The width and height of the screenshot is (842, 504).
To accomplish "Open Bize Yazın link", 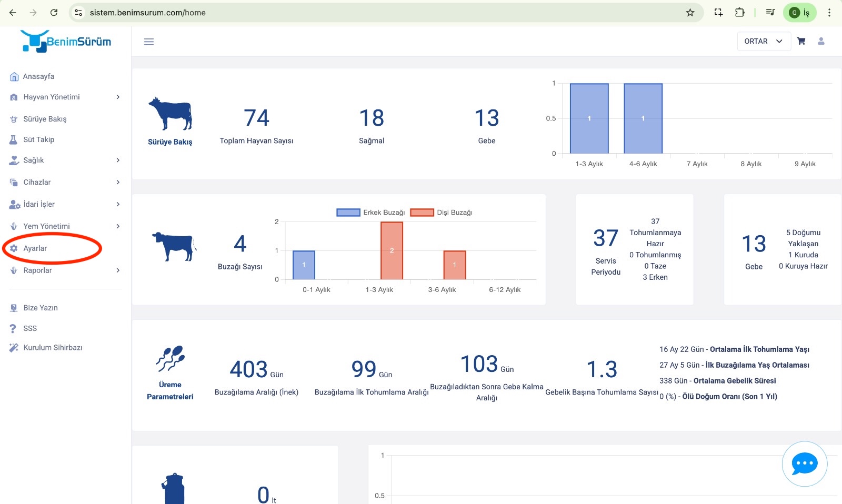I will coord(40,308).
